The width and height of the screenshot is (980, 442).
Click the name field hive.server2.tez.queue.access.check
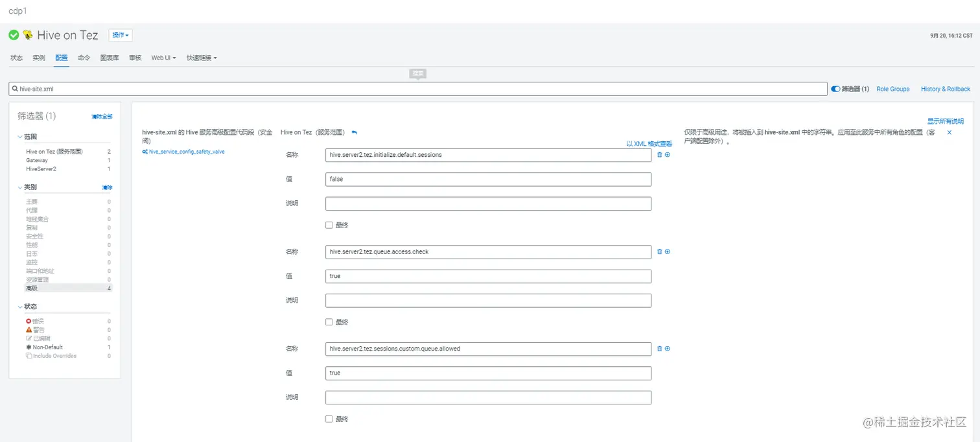(x=488, y=251)
